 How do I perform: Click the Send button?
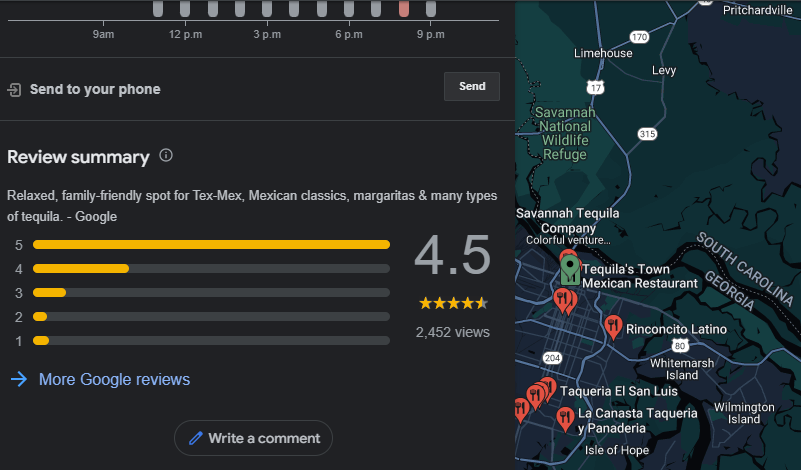(472, 86)
